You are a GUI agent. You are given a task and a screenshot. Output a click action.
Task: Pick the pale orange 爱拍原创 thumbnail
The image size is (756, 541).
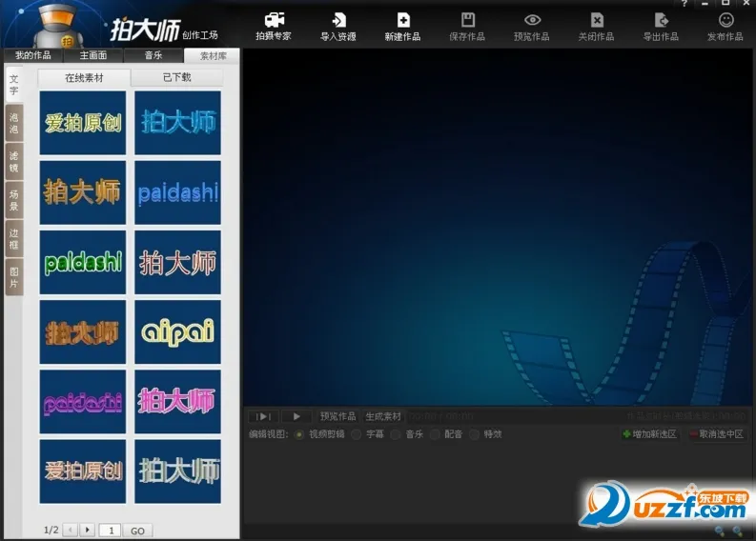(82, 471)
